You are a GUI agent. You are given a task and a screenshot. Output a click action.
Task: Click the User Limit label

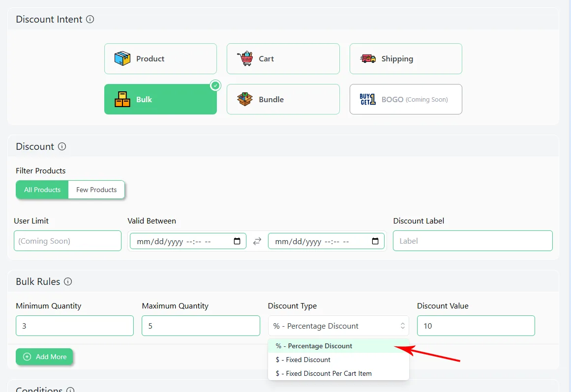click(x=31, y=221)
